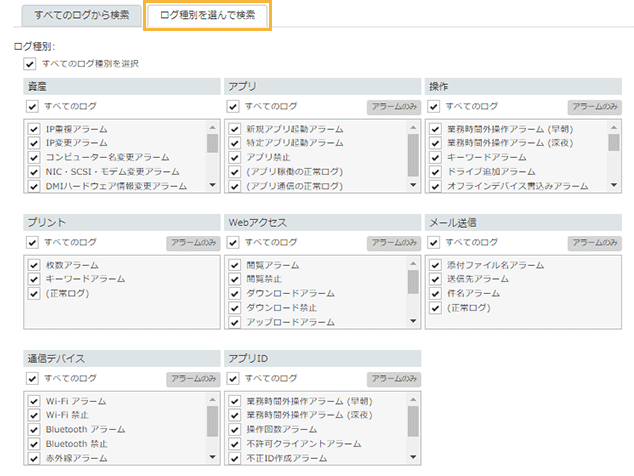The image size is (634, 476).
Task: Toggle the 添付ファイル名アラーム checkbox
Action: [435, 265]
